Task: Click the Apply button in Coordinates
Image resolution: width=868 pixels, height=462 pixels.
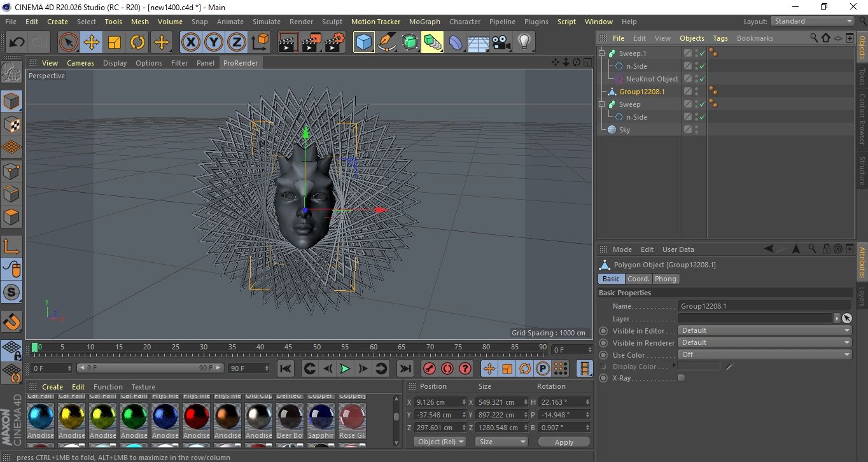Action: point(564,442)
